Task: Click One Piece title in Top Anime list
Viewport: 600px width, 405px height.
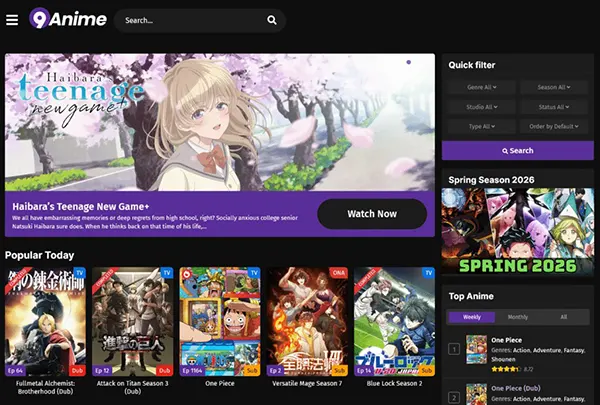Action: click(506, 340)
